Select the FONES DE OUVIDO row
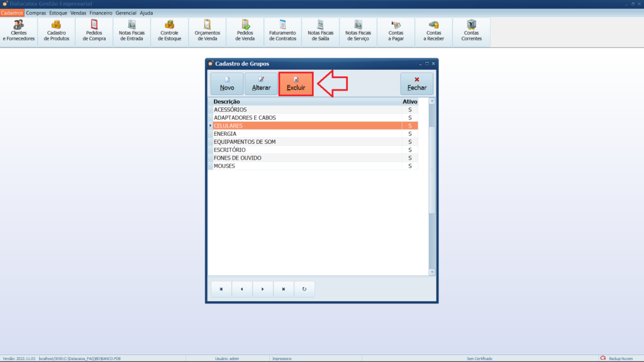Image resolution: width=644 pixels, height=362 pixels. pos(305,158)
